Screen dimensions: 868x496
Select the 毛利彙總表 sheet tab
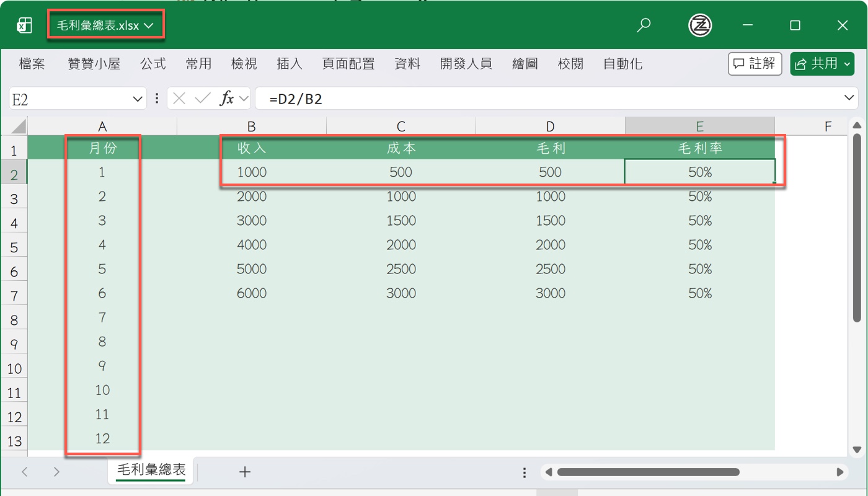pos(151,470)
